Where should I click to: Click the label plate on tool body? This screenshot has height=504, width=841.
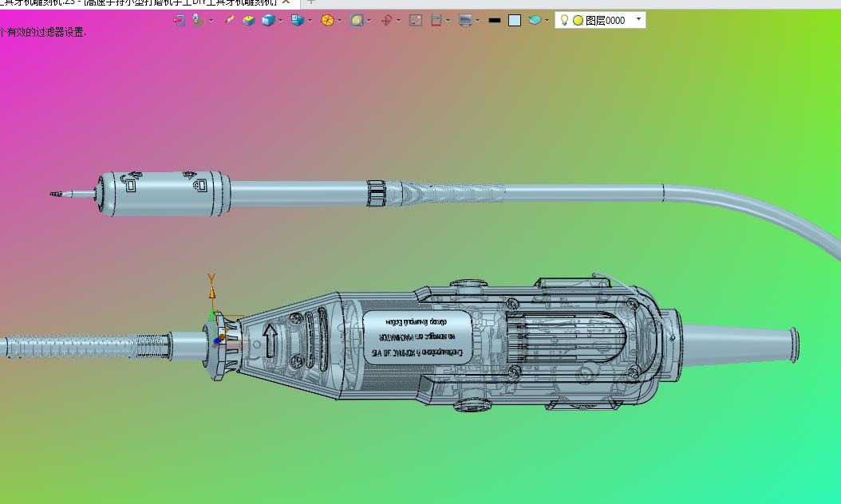[x=417, y=337]
